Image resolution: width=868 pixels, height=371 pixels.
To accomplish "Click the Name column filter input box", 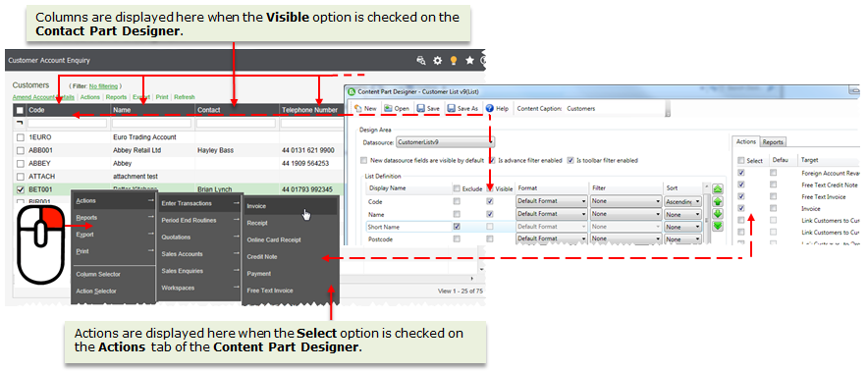I will point(152,123).
